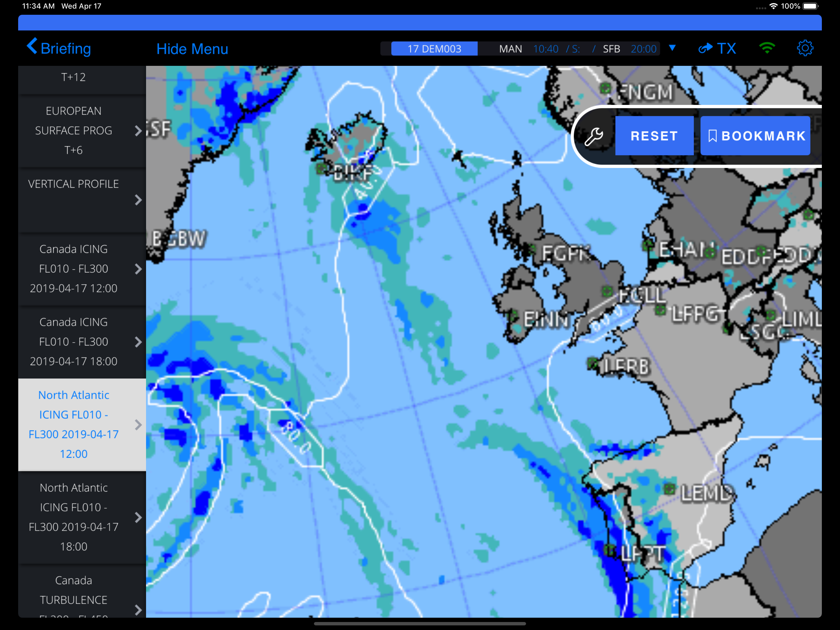Open the wrench map tools icon
Screen dimensions: 840x630
click(593, 136)
